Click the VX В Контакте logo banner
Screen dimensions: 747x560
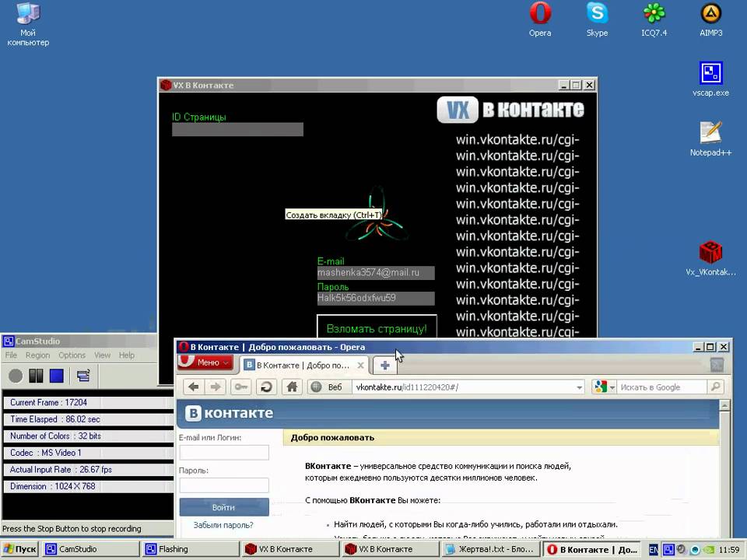(x=510, y=110)
